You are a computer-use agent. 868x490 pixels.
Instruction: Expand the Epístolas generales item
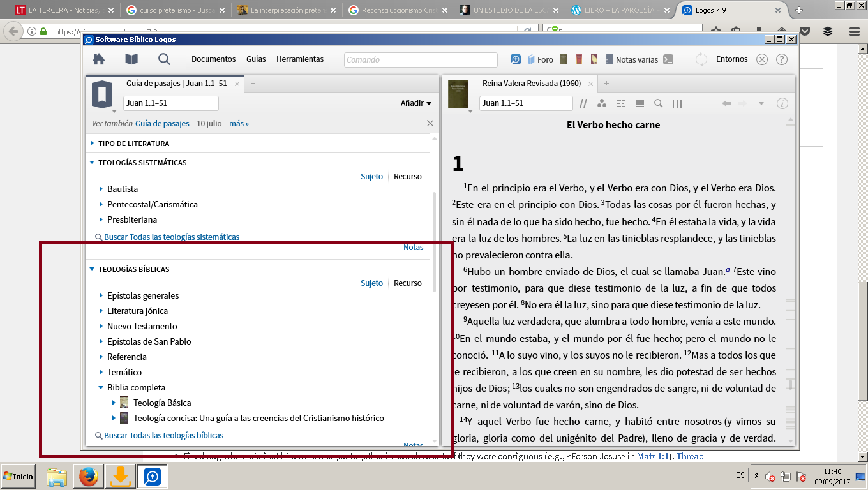click(x=101, y=295)
